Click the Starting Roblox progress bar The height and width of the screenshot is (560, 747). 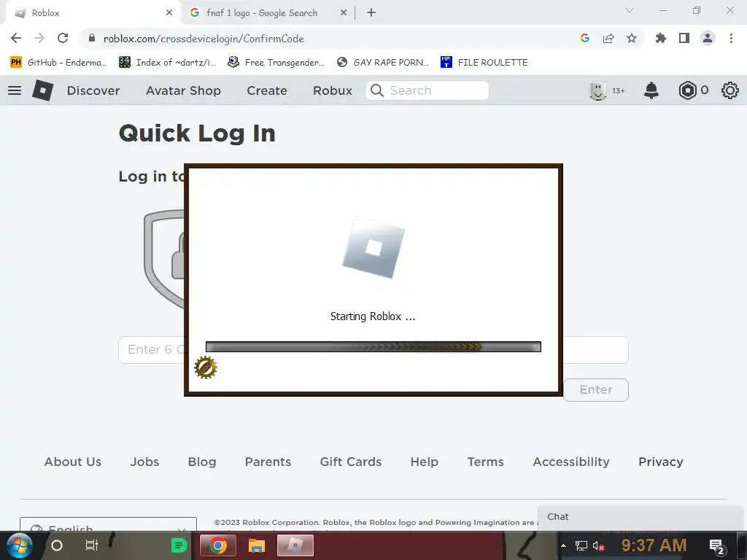click(x=373, y=346)
